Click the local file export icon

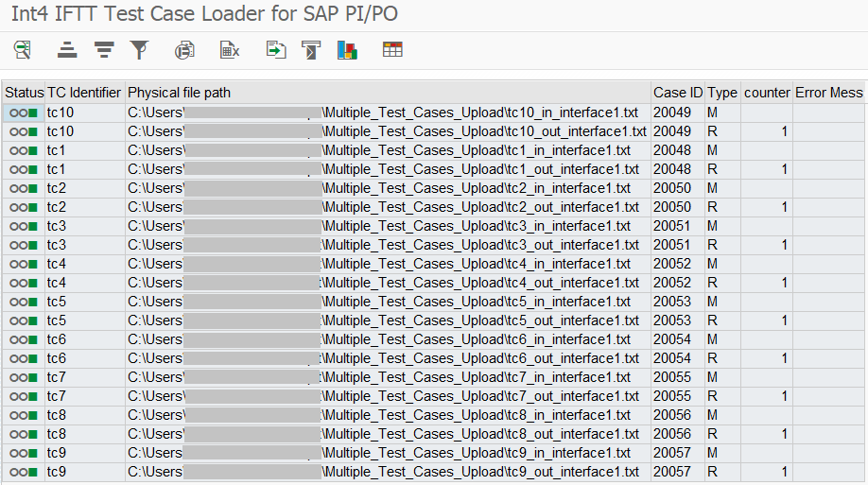275,50
